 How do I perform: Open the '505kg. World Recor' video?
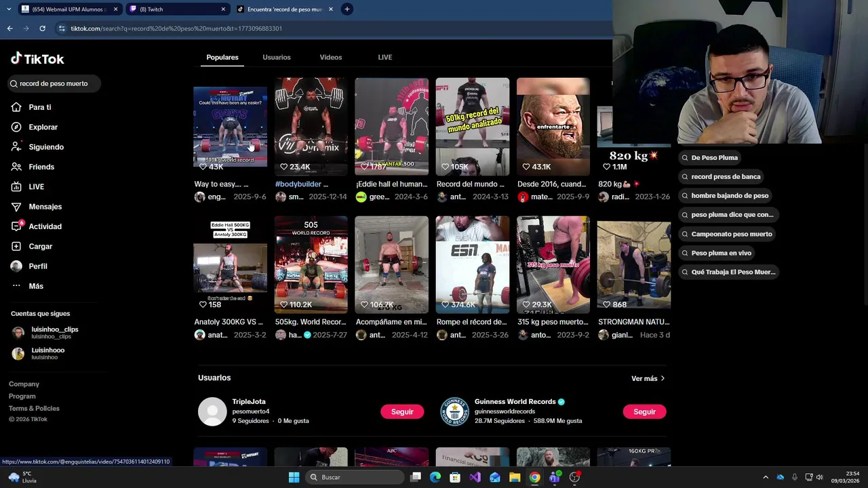click(x=311, y=264)
